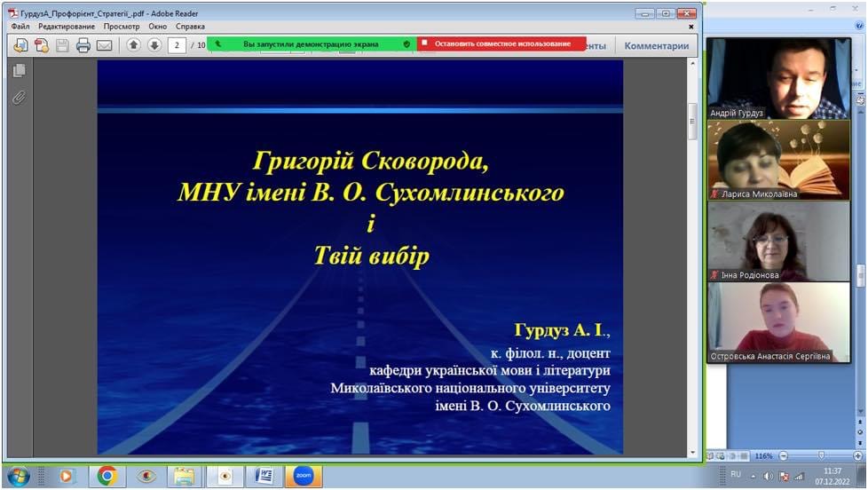Viewport: 868px width, 490px height.
Task: Click scroll down arrow of PDF scrollbar
Action: tap(692, 453)
